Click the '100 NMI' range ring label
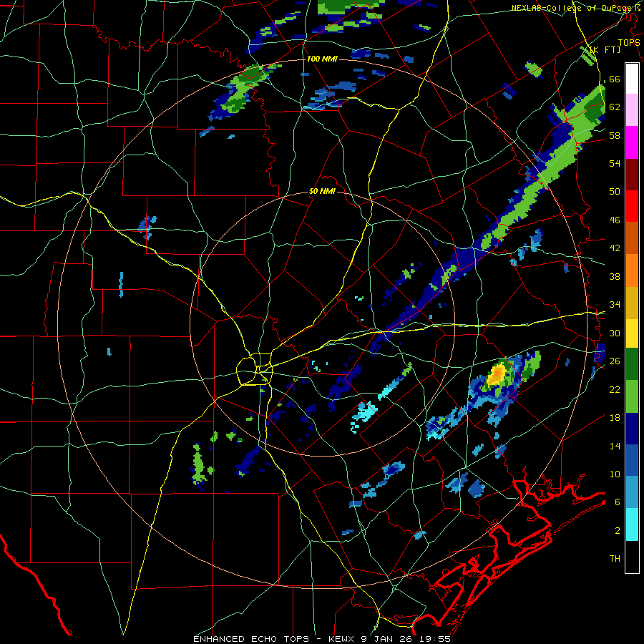Viewport: 644px width, 644px height. (x=322, y=59)
